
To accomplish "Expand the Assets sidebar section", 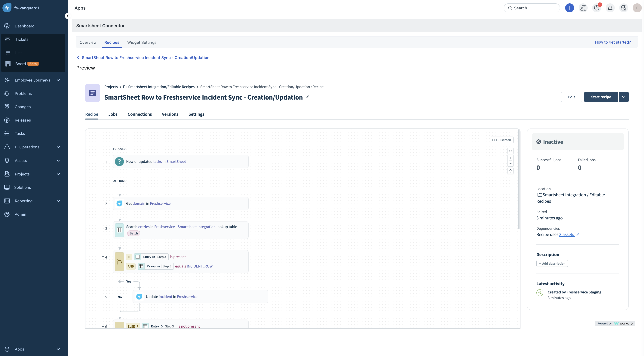I will coord(58,161).
